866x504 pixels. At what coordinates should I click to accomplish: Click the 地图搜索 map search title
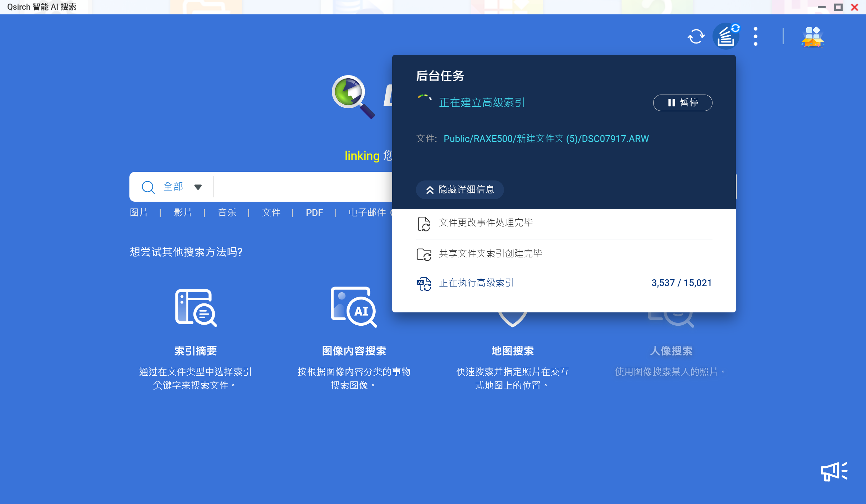[x=512, y=350]
